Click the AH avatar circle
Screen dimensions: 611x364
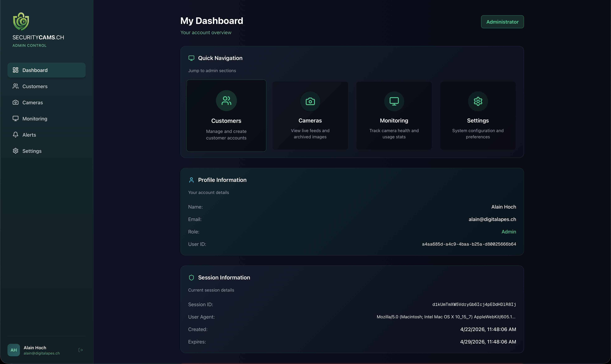tap(14, 350)
